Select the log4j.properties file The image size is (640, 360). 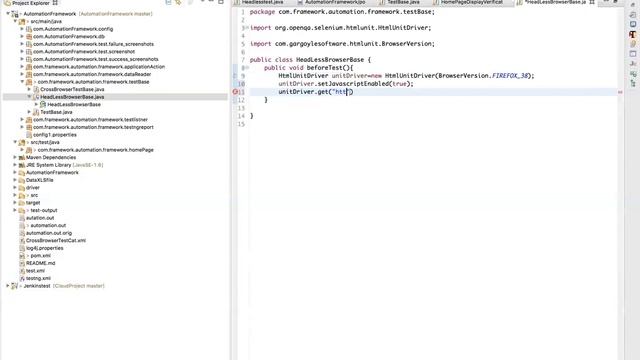pos(44,248)
